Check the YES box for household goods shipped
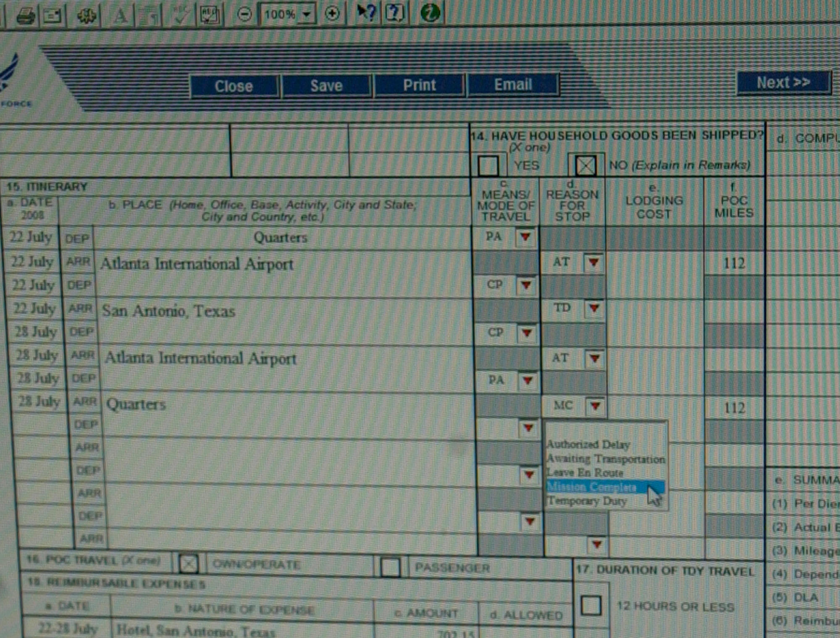Screen dimensions: 840x638 tap(488, 165)
